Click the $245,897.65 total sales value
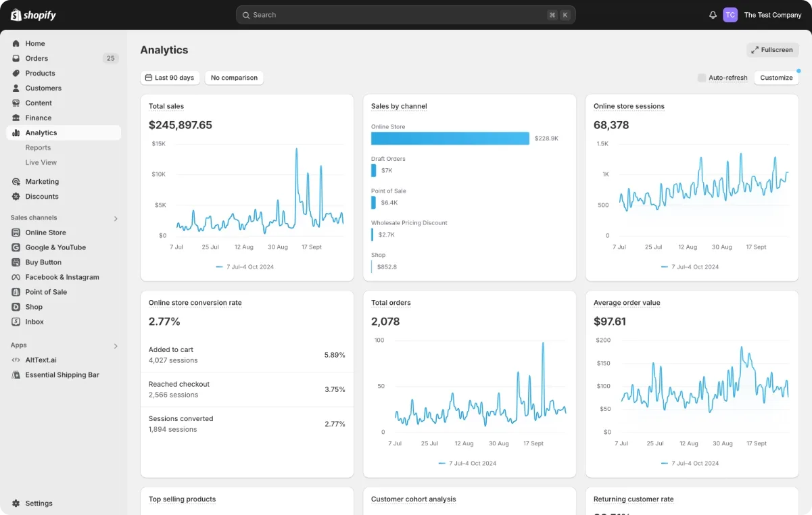The height and width of the screenshot is (515, 812). 181,125
